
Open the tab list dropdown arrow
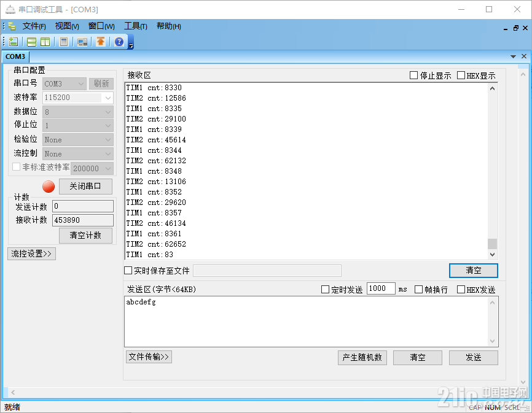[513, 56]
